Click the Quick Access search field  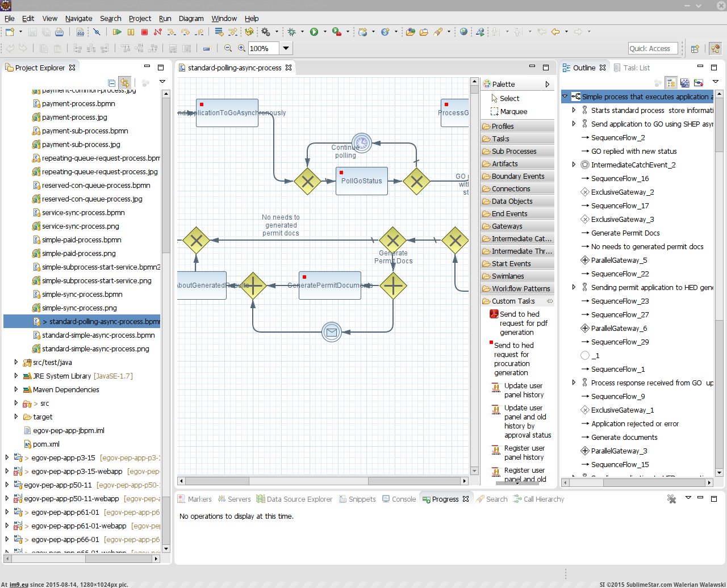(653, 49)
